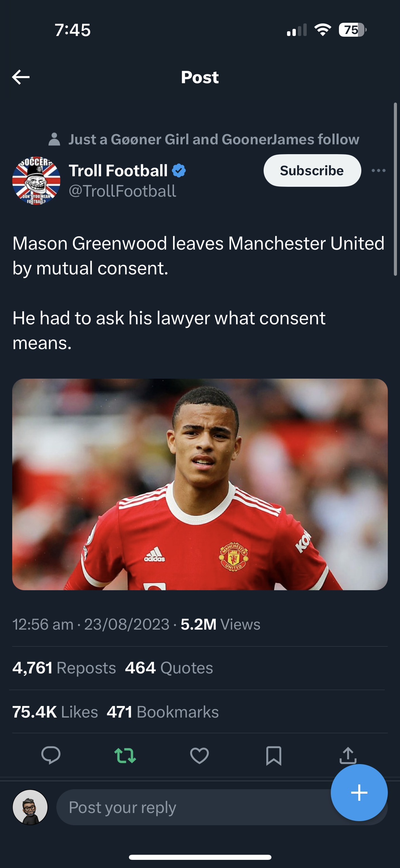Open the three-dot more options menu
Image resolution: width=400 pixels, height=868 pixels.
pyautogui.click(x=378, y=170)
